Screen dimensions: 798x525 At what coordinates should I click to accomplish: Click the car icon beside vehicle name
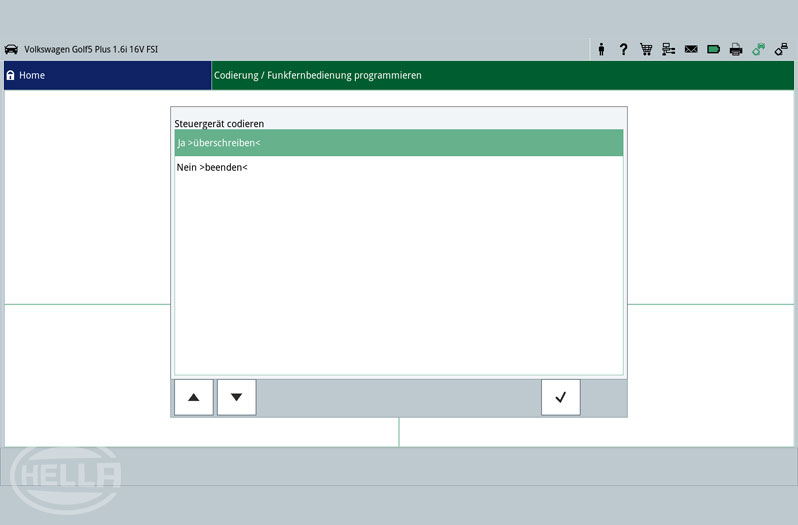(x=12, y=49)
